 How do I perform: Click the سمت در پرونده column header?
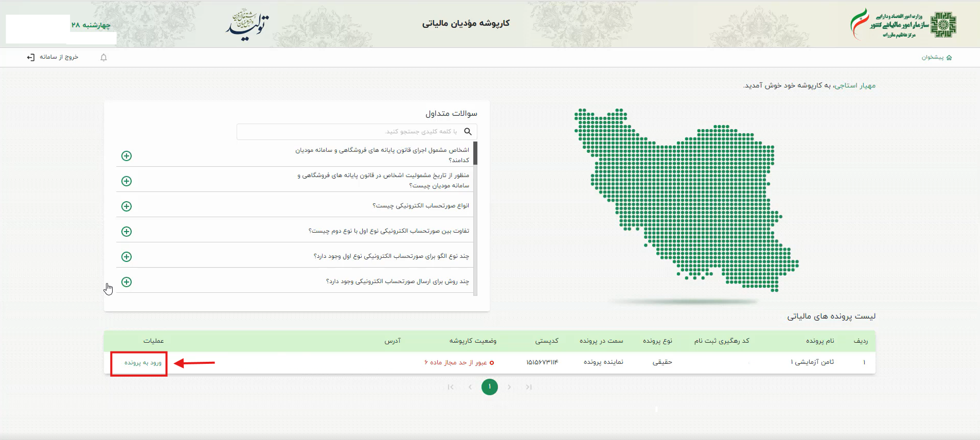click(x=601, y=341)
